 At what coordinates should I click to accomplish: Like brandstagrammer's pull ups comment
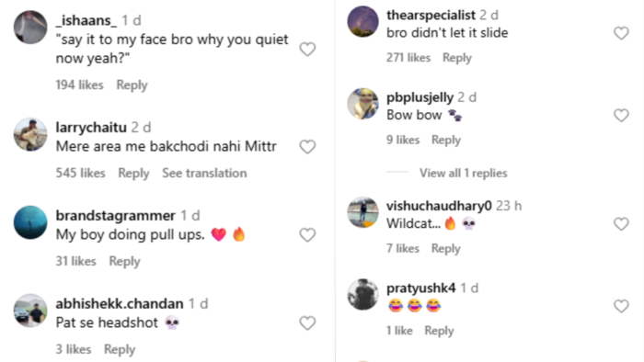(x=307, y=235)
